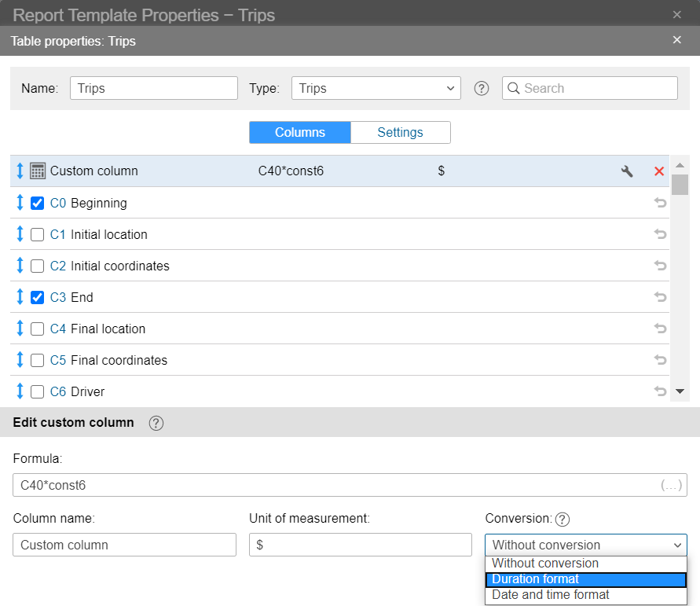700x606 pixels.
Task: Open the Type dropdown showing Trips
Action: point(376,88)
